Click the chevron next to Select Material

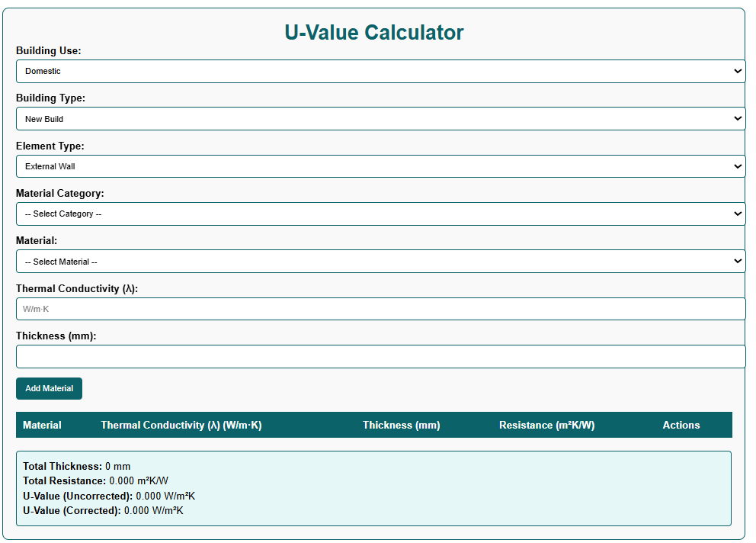pyautogui.click(x=737, y=261)
